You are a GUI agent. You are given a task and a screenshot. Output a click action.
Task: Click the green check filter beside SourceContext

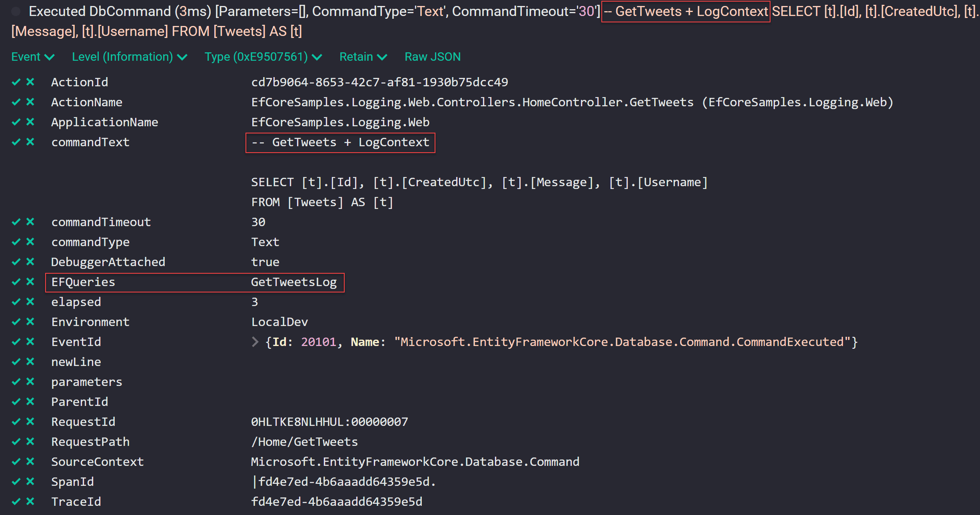(16, 461)
